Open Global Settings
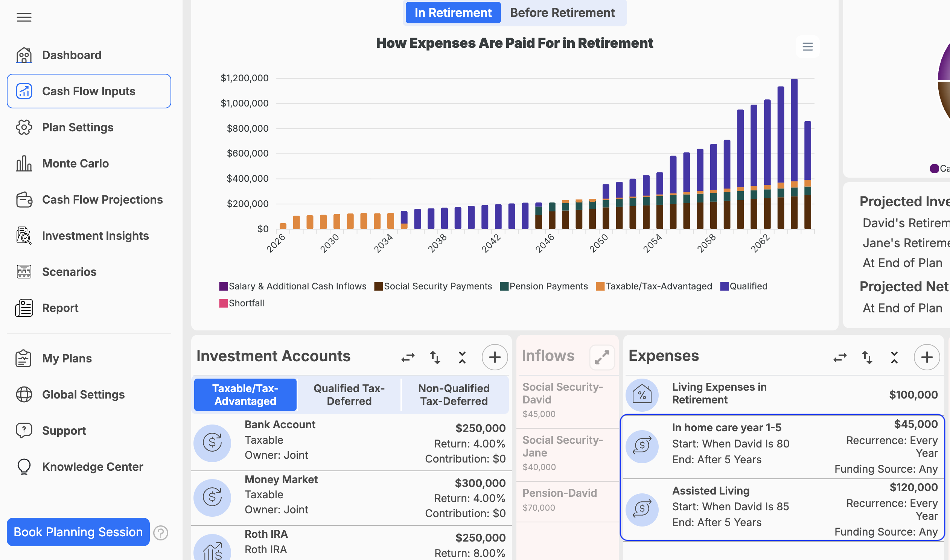 89,394
